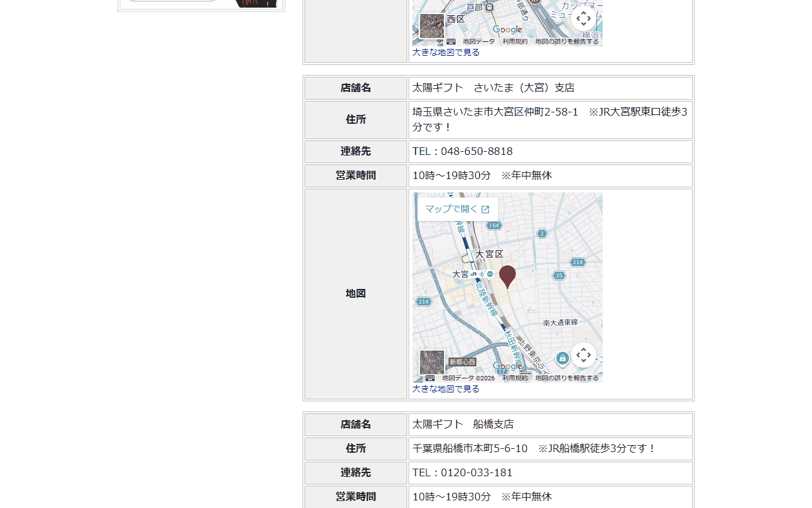The height and width of the screenshot is (508, 812).
Task: Select store name 太陽ギフト さいたま（大宮）支店
Action: click(494, 88)
